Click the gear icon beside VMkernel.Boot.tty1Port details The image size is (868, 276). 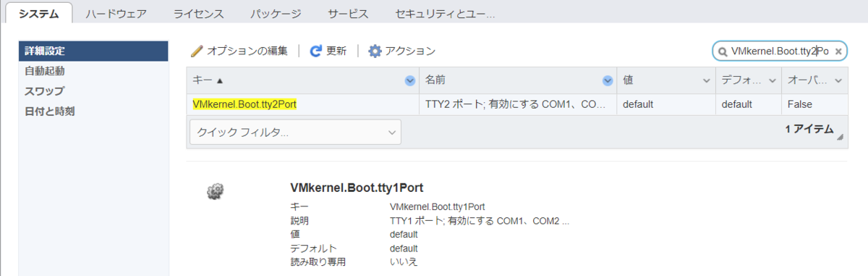pos(215,191)
